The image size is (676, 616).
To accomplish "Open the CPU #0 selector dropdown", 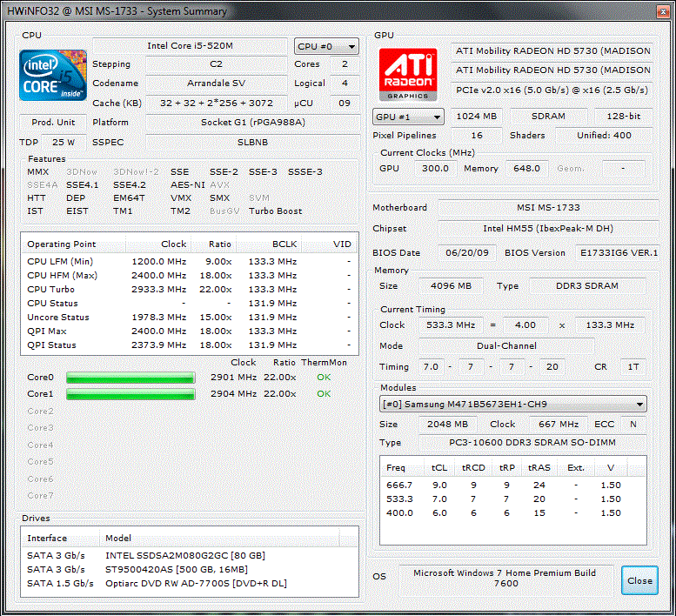I will (326, 46).
